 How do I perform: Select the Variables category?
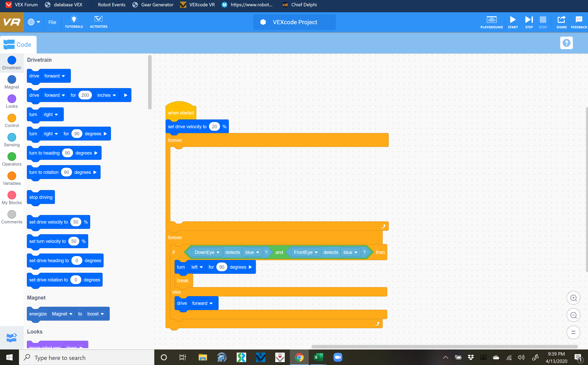[12, 179]
